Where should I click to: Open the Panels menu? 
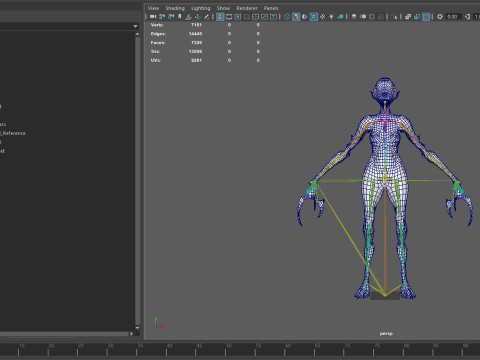pyautogui.click(x=271, y=8)
